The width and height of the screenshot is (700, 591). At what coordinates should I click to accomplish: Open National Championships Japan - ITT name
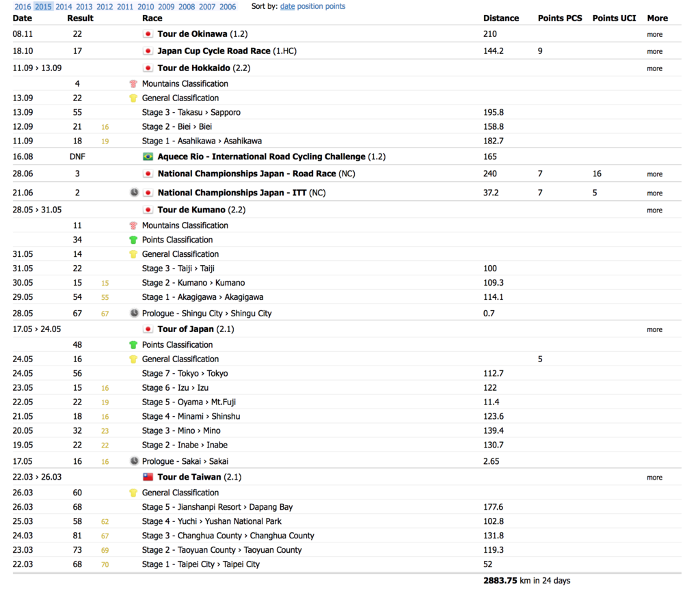click(232, 193)
